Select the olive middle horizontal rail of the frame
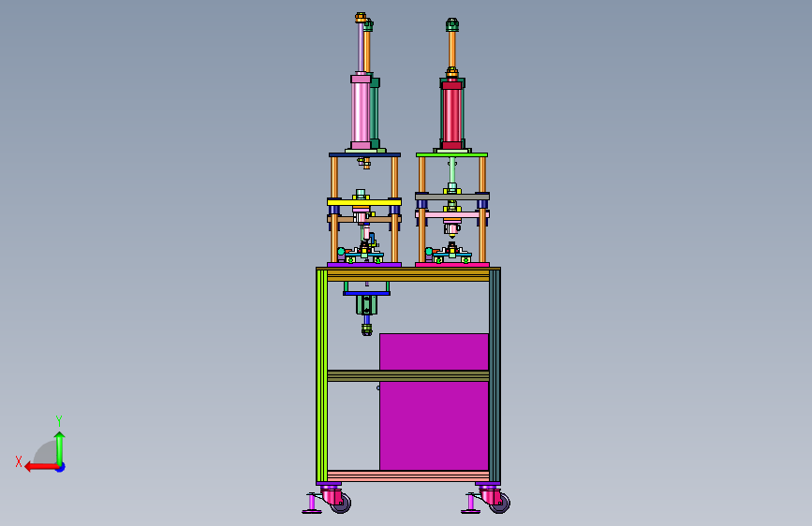 [x=408, y=376]
